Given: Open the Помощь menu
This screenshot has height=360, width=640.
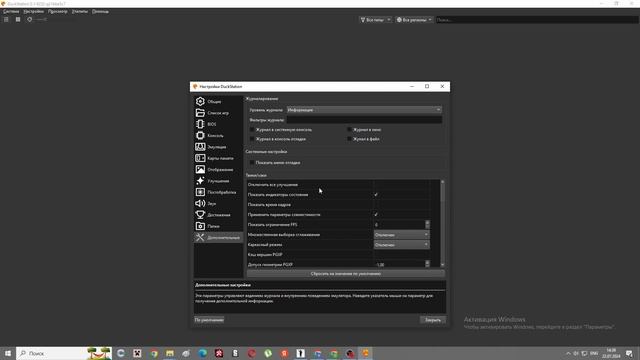Looking at the screenshot, I should click(x=100, y=11).
